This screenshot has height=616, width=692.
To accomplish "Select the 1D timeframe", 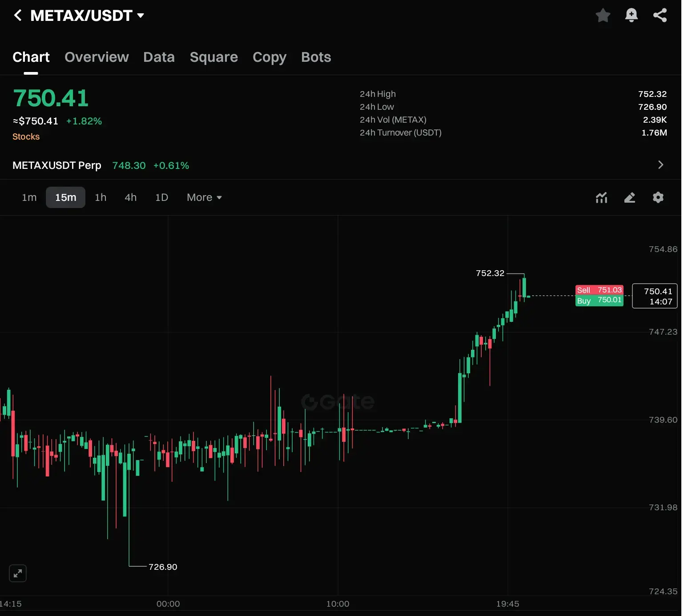I will click(x=161, y=197).
